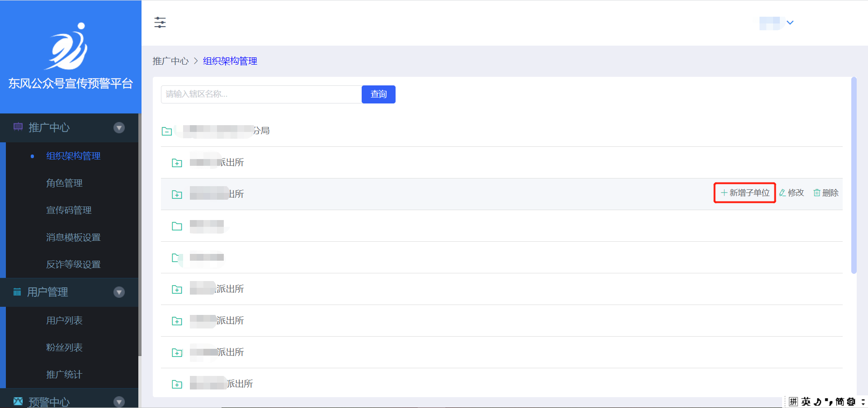Focus the 请输入辖区名称 search field
This screenshot has height=408, width=868.
[261, 94]
